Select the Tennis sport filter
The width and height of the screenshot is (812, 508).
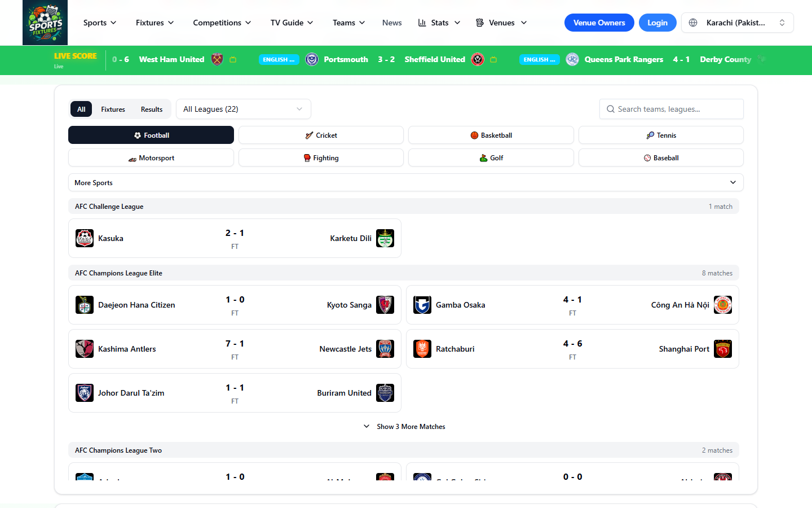pyautogui.click(x=661, y=135)
